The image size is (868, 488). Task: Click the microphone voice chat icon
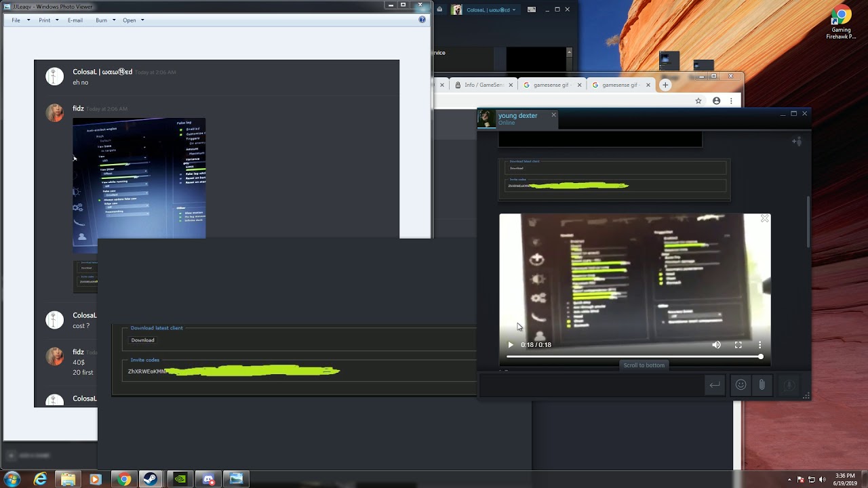click(x=789, y=385)
